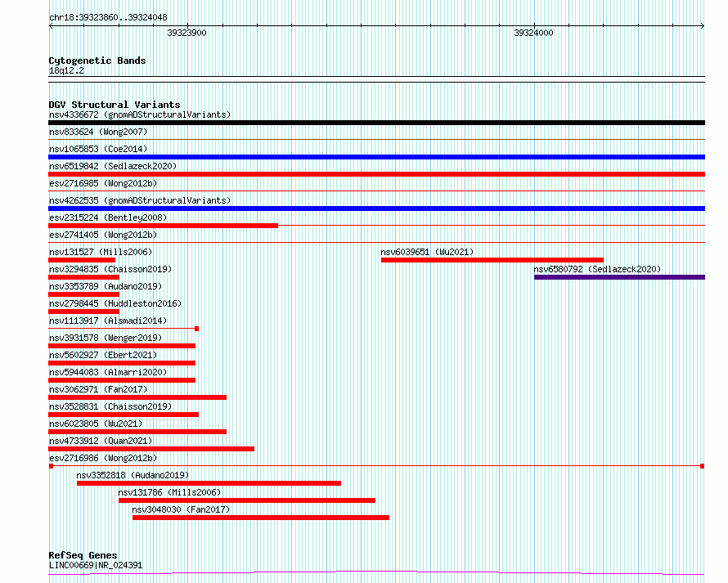
Task: Select the red bar under nsv6039651 Wu2021
Action: pyautogui.click(x=492, y=260)
